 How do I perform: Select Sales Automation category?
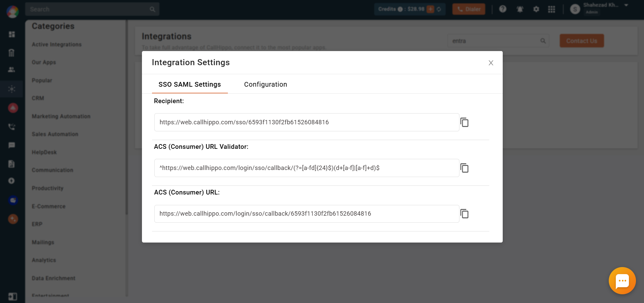[x=55, y=134]
